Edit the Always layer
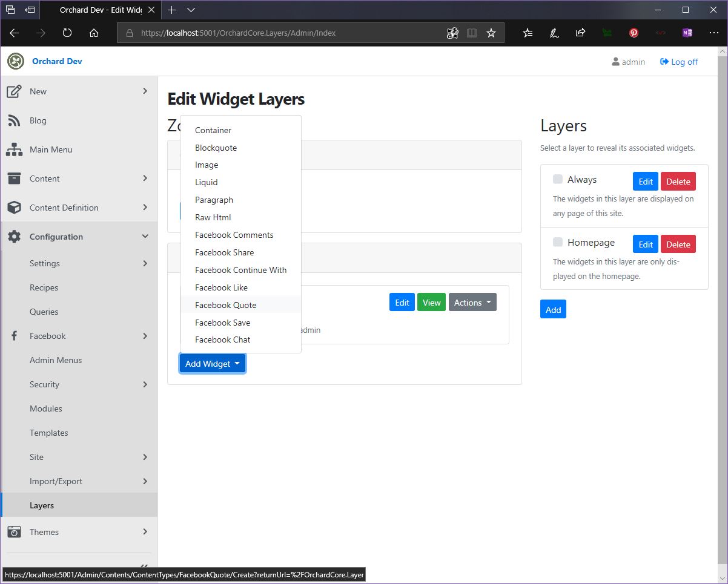Viewport: 728px width, 584px height. point(646,182)
